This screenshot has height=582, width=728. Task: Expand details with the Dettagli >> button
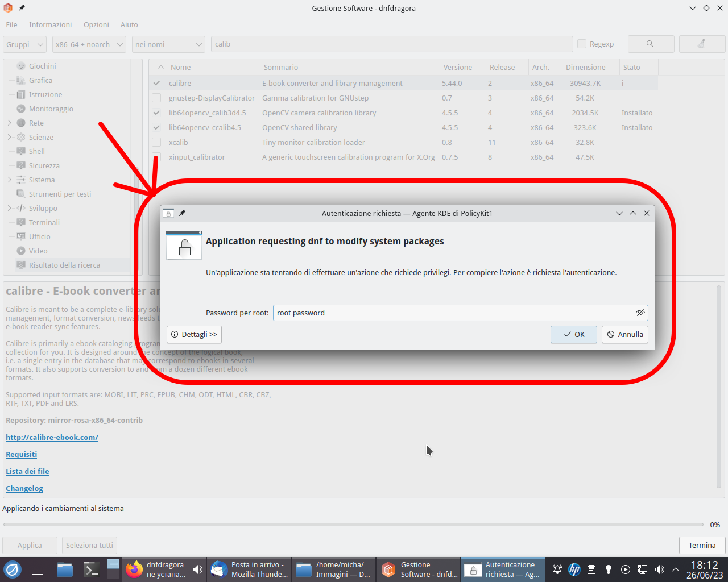194,334
